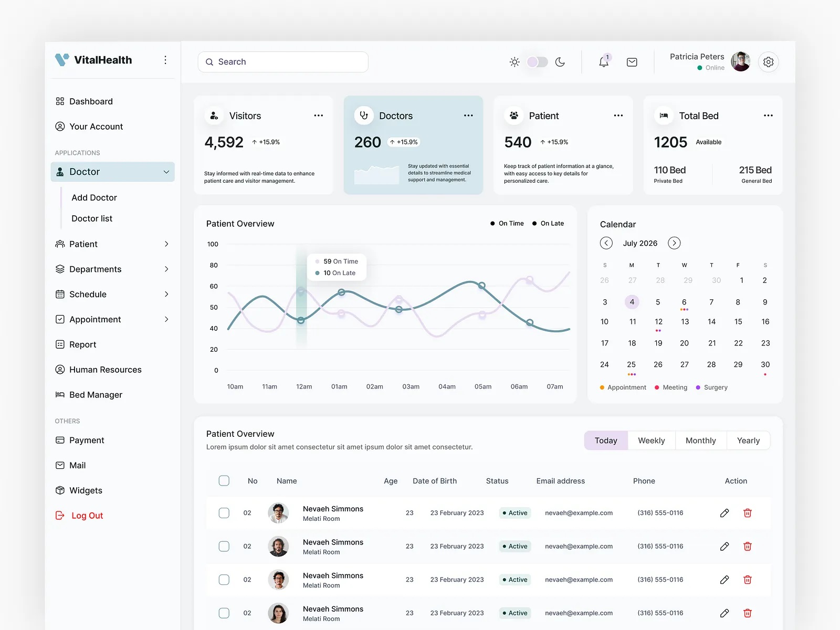Go to next month in calendar

[x=674, y=243]
